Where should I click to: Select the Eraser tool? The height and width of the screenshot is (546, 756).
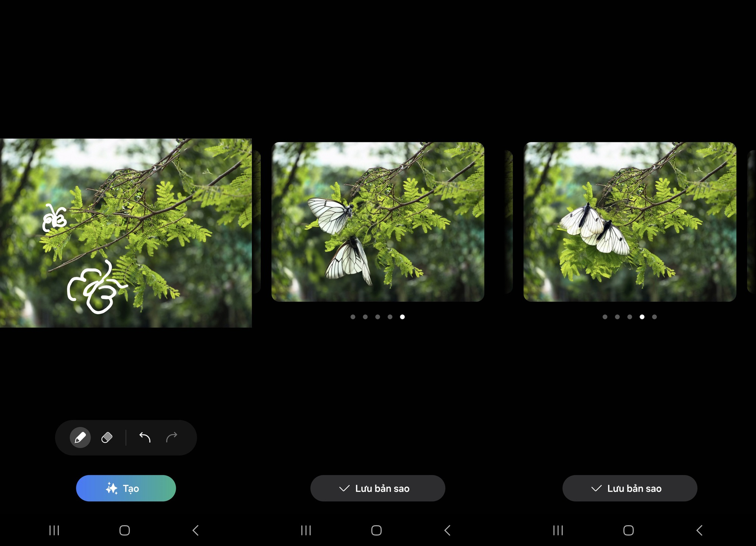coord(107,437)
